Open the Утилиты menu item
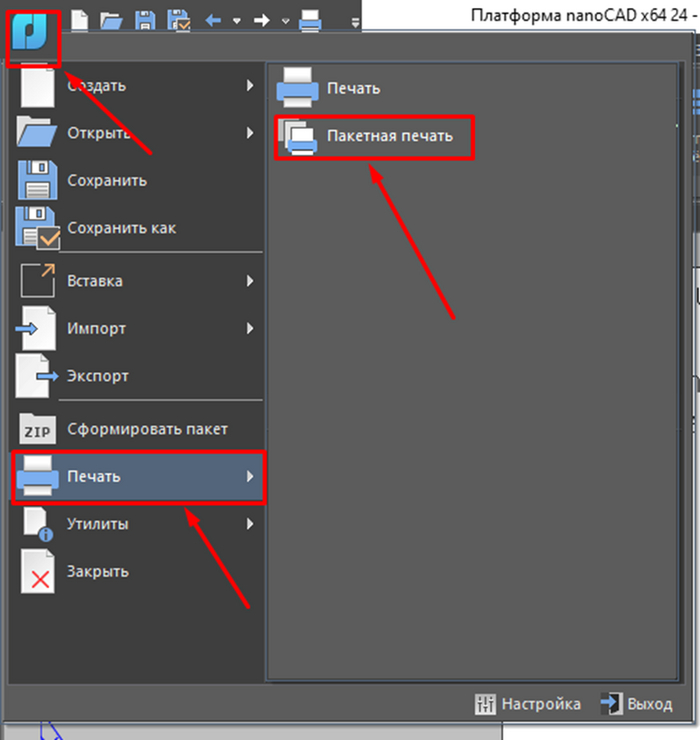Image resolution: width=700 pixels, height=740 pixels. coord(137,524)
